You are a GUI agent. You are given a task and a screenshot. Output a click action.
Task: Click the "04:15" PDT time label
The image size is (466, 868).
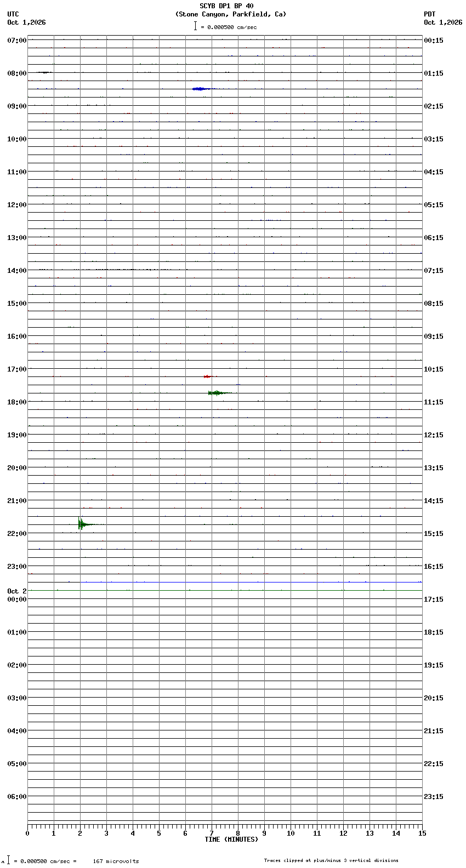tap(434, 172)
